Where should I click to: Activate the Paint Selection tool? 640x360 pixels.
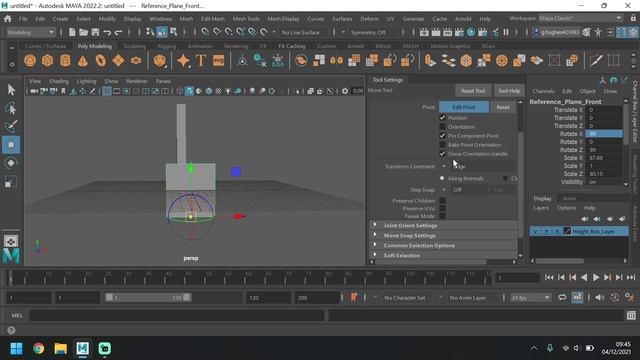[11, 127]
